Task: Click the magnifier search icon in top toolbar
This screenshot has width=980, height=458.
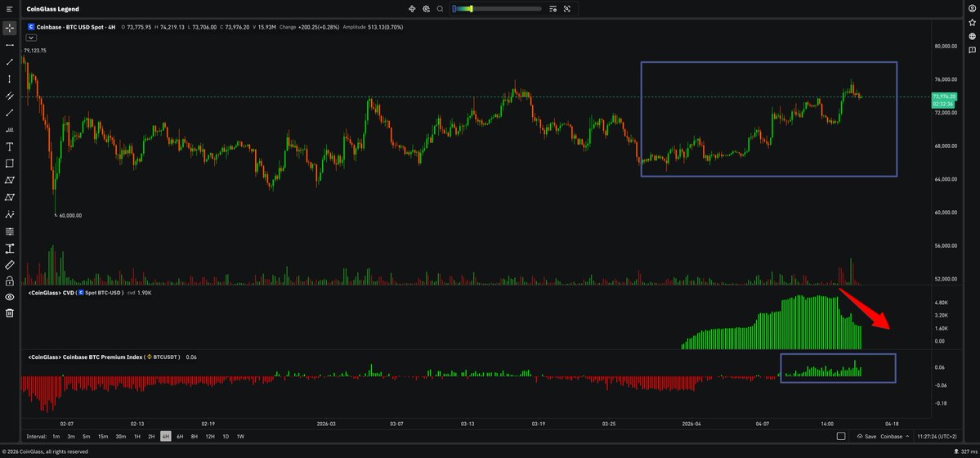Action: 441,9
